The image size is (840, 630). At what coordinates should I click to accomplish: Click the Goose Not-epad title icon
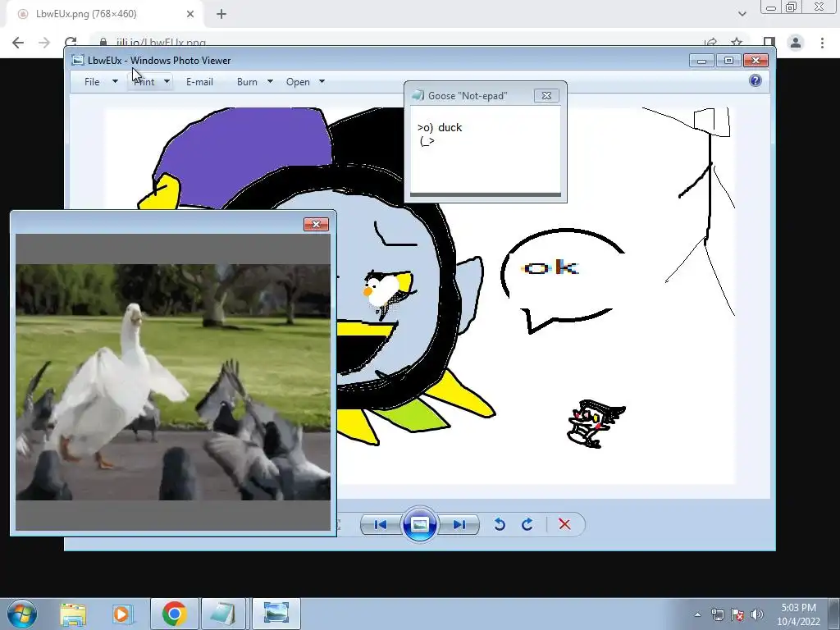pyautogui.click(x=418, y=95)
